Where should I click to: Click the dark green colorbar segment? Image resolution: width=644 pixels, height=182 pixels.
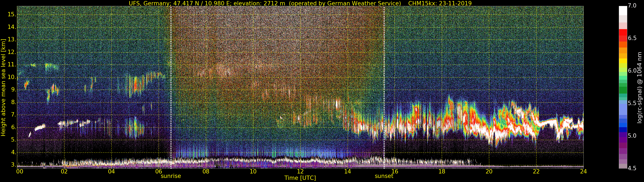pyautogui.click(x=623, y=90)
